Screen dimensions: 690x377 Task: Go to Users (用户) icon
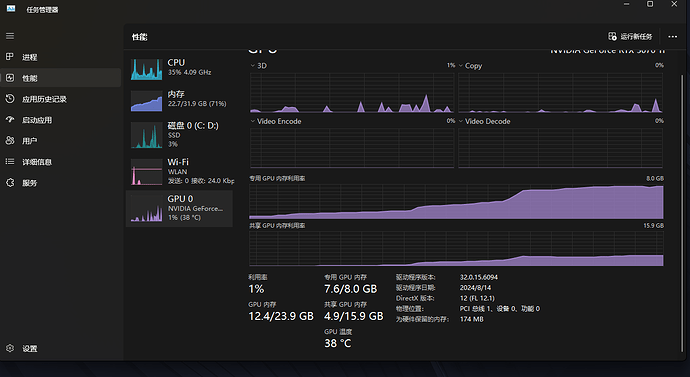[10, 141]
